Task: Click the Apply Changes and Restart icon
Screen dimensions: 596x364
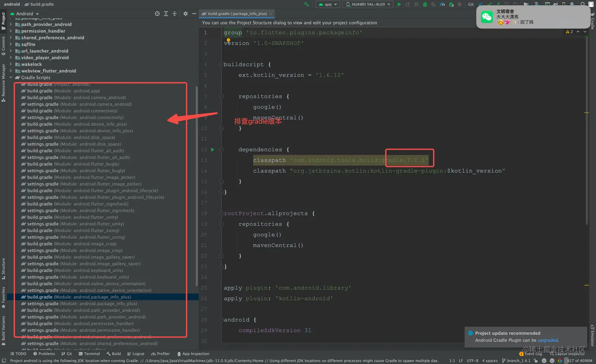Action: [408, 4]
